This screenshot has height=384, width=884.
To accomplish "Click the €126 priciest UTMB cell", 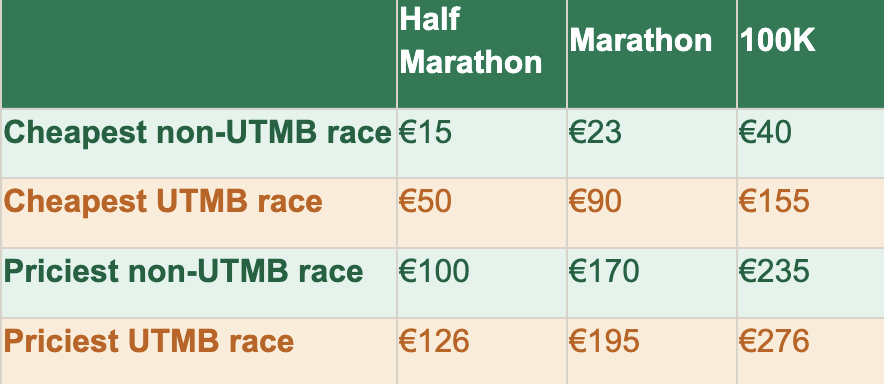I will pyautogui.click(x=482, y=351).
